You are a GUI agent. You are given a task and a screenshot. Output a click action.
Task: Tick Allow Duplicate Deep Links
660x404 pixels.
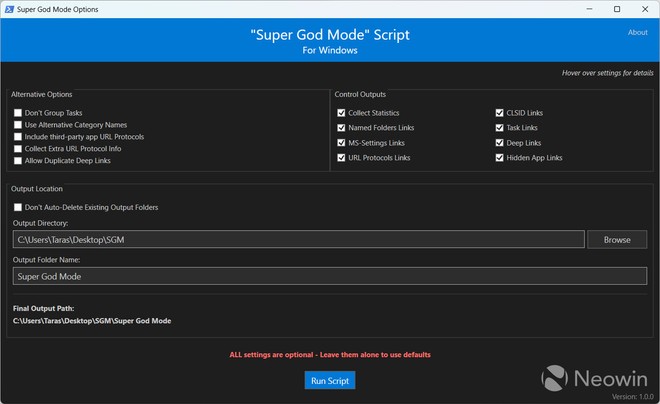pyautogui.click(x=18, y=160)
